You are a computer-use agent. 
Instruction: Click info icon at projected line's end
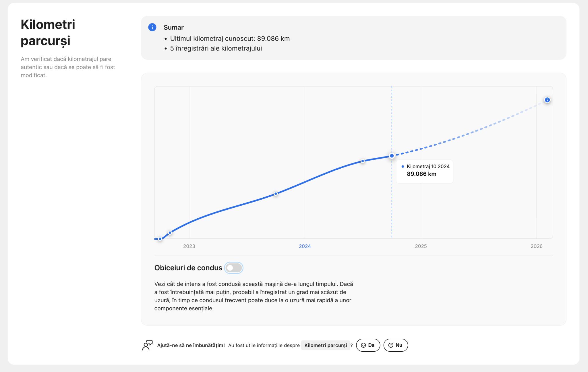(x=547, y=100)
